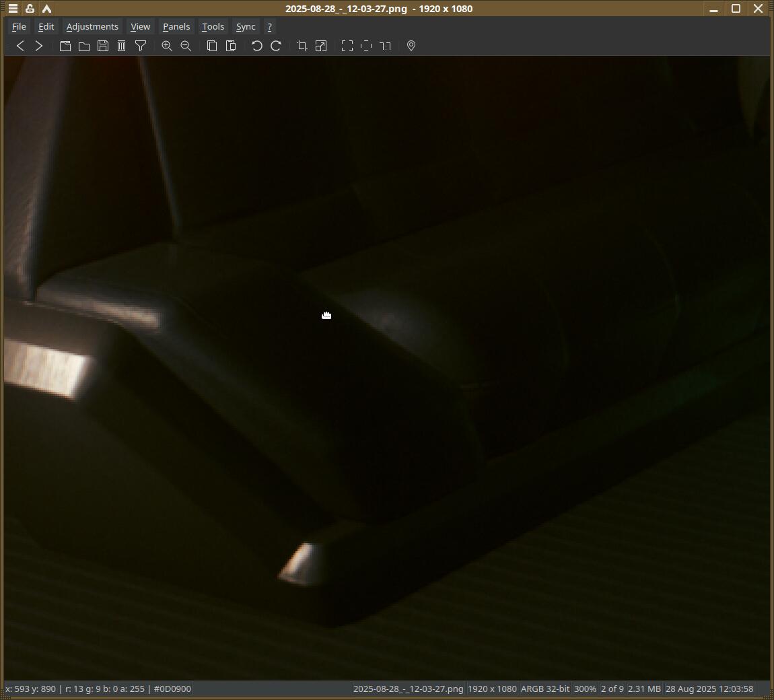Zoom in with the magnifier plus
Image resolution: width=774 pixels, height=700 pixels.
coord(167,46)
